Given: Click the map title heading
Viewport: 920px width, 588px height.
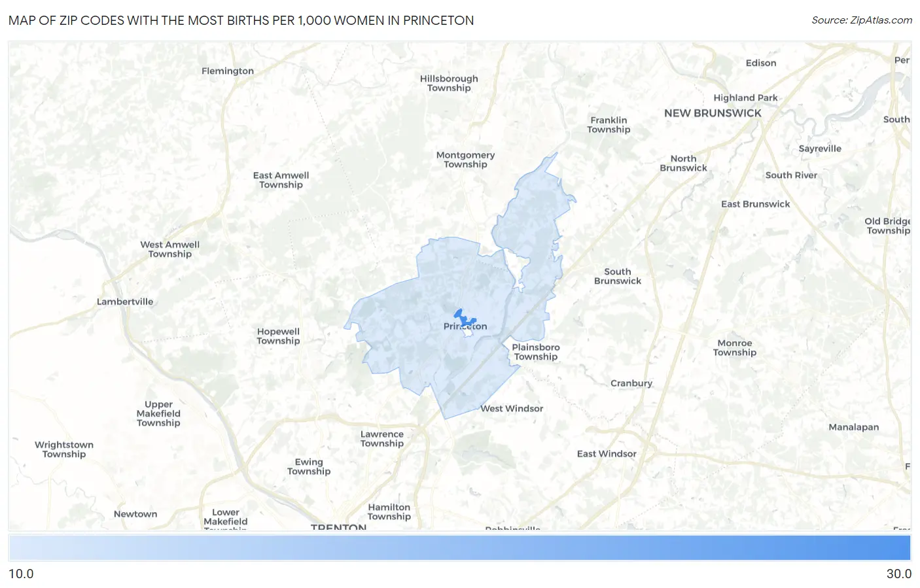Looking at the screenshot, I should pos(241,20).
